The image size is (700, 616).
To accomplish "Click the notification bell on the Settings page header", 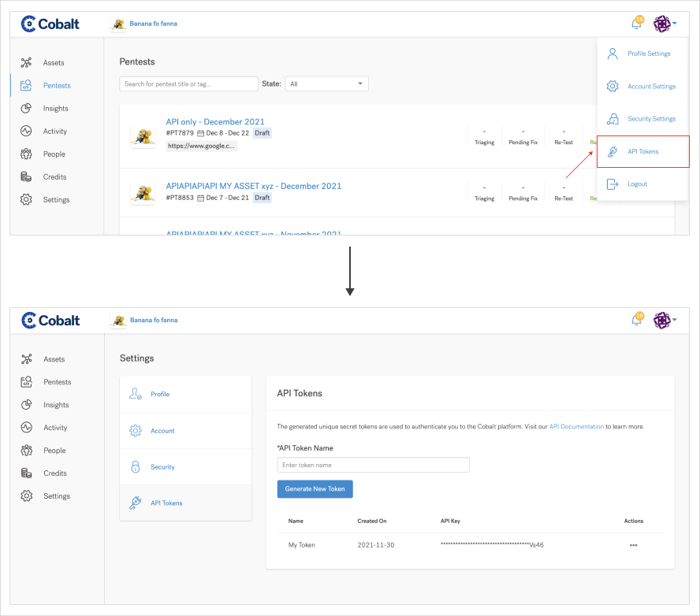I will (x=637, y=320).
